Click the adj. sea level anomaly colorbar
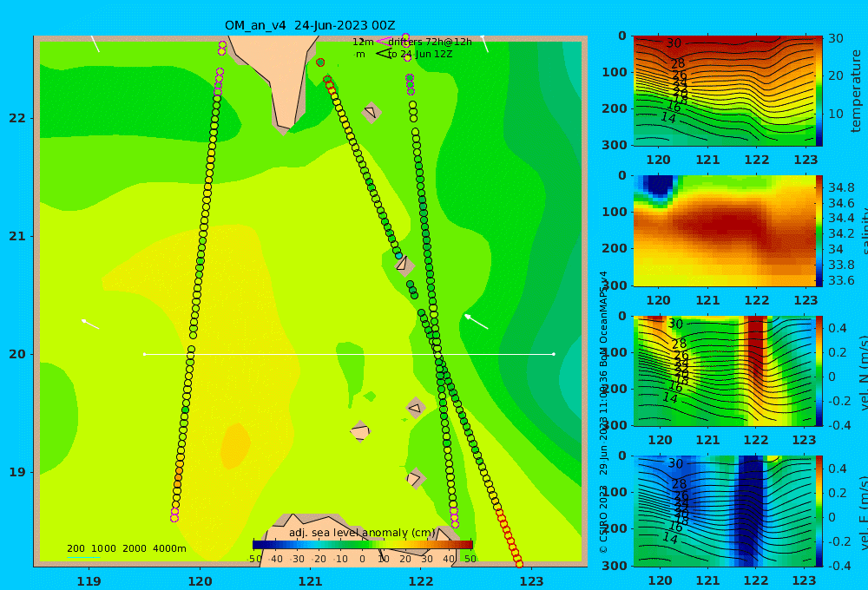Image resolution: width=868 pixels, height=590 pixels. (363, 545)
